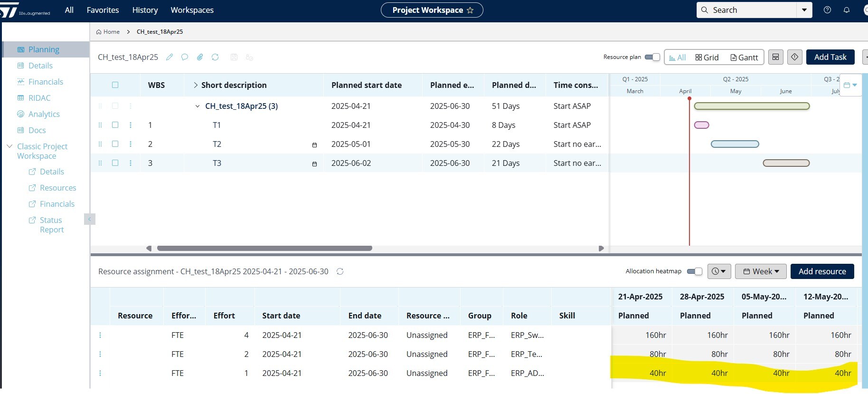
Task: Open the comment bubble icon in title bar
Action: tap(185, 57)
